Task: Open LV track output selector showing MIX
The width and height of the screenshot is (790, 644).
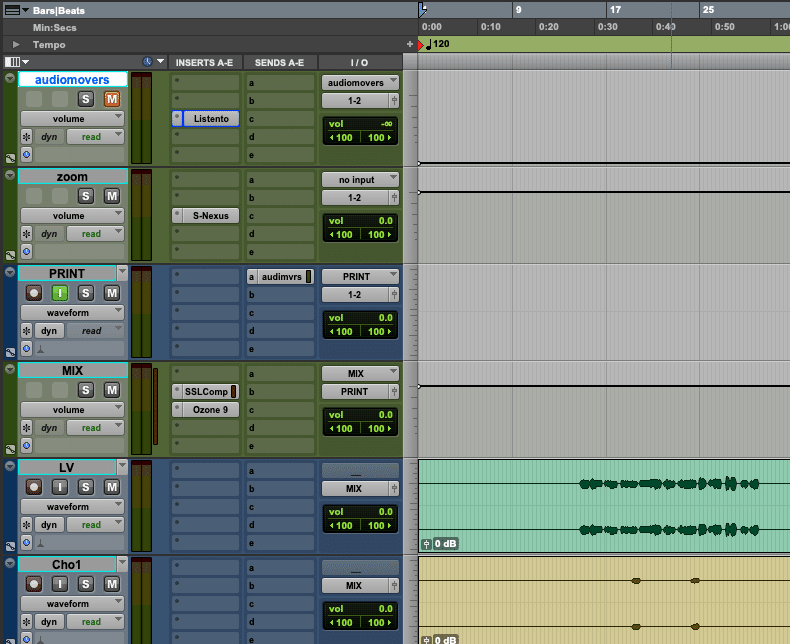Action: [x=355, y=488]
